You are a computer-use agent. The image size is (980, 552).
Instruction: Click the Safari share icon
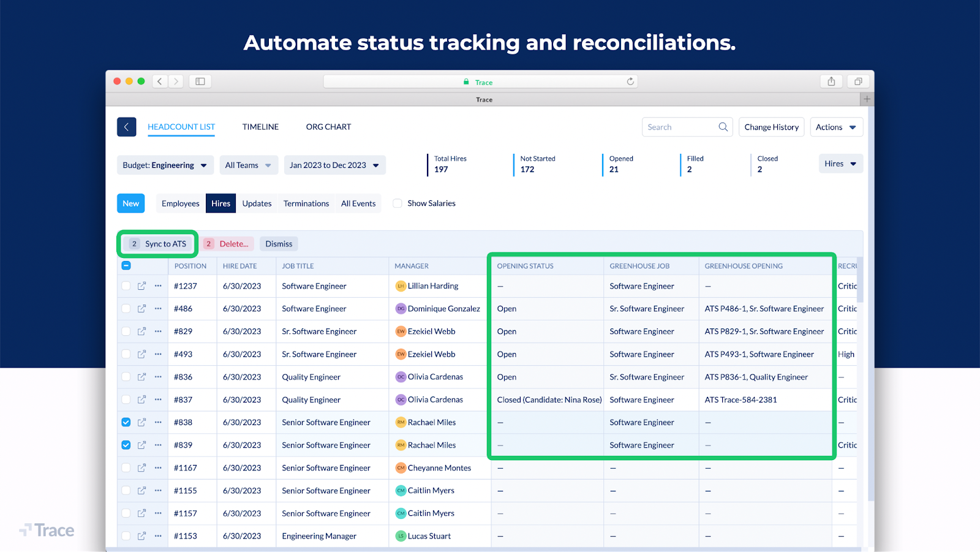click(x=831, y=81)
